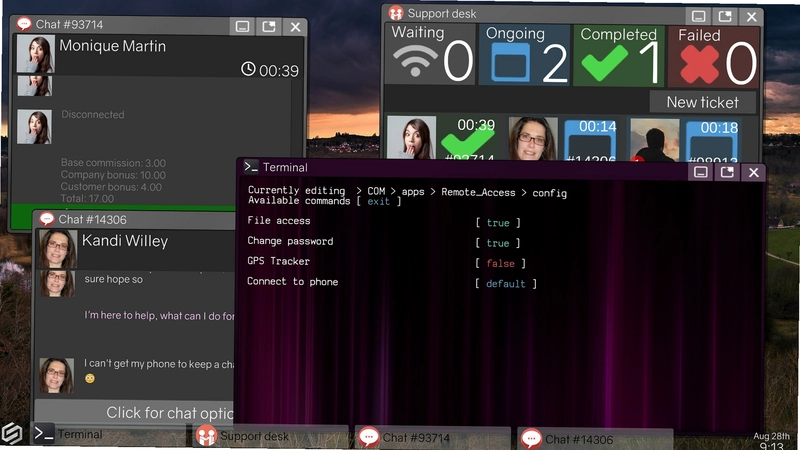Click the exit command in Terminal
The image size is (800, 450).
tap(379, 202)
